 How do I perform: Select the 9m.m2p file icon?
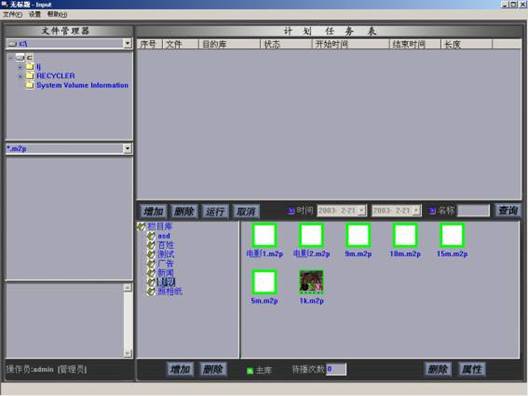(358, 235)
